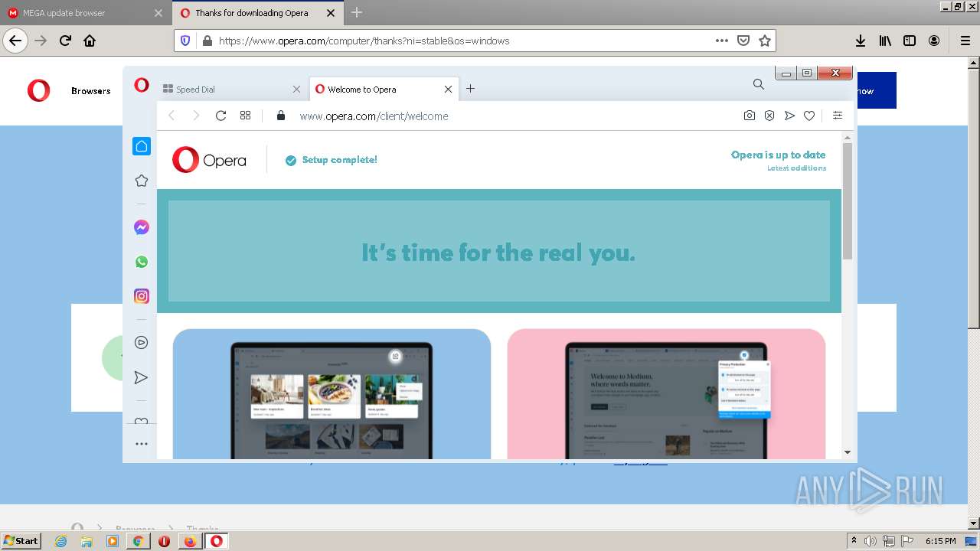The height and width of the screenshot is (551, 980).
Task: Click Save to Pocket icon in Firefox
Action: coord(743,41)
